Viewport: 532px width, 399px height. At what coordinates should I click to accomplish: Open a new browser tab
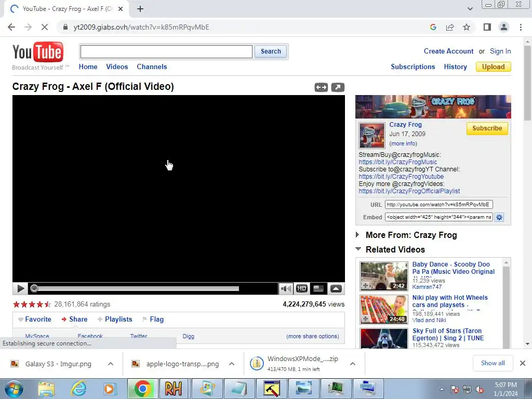[x=140, y=9]
